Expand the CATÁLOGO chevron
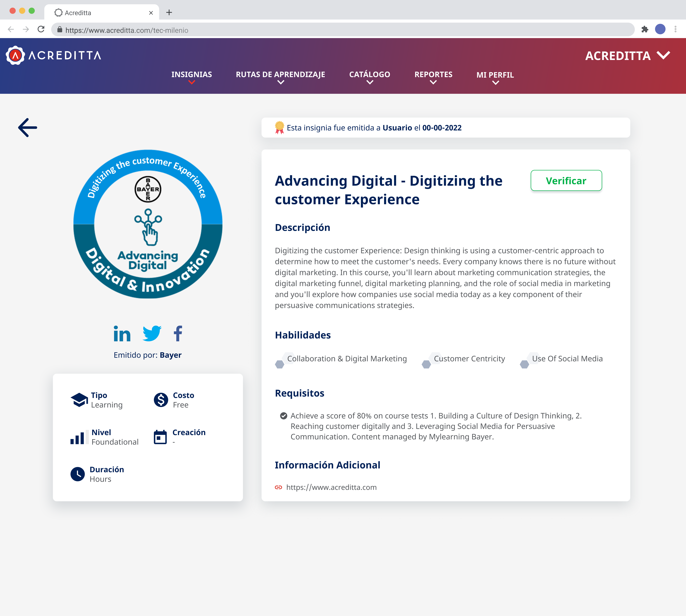The width and height of the screenshot is (686, 616). [370, 82]
